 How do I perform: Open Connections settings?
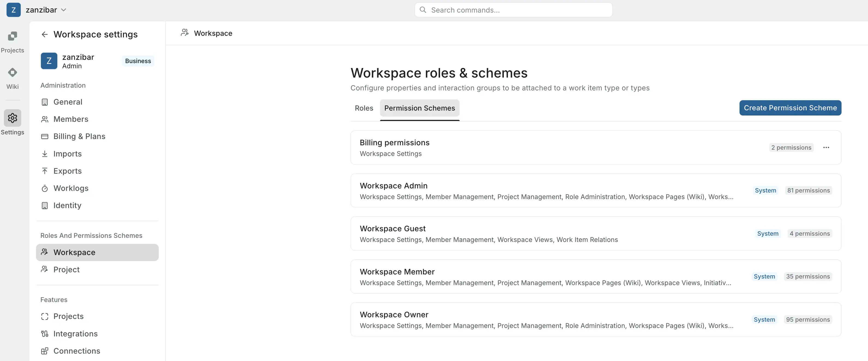(76, 351)
